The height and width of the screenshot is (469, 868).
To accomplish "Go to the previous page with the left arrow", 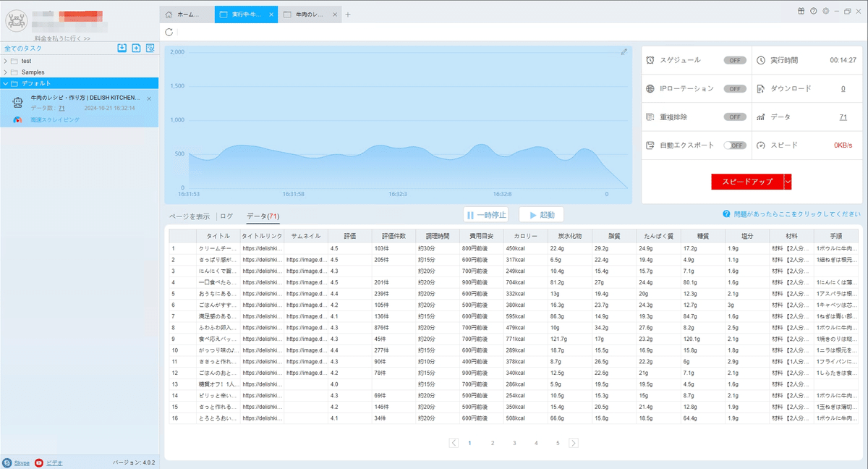I will [454, 443].
